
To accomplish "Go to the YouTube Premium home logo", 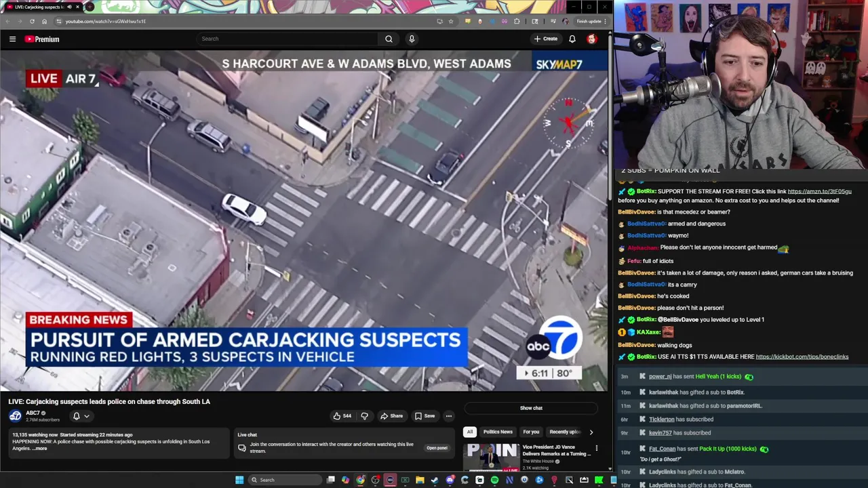I will (x=42, y=39).
